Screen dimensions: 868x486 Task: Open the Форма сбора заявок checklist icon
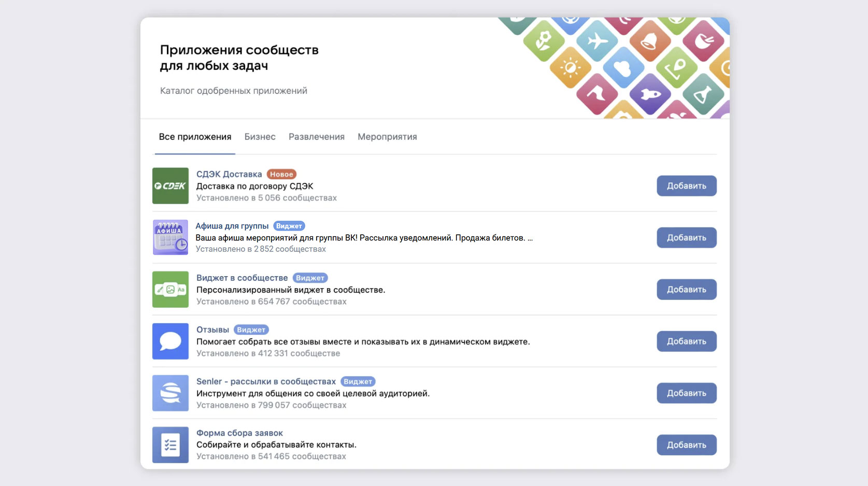pos(170,445)
